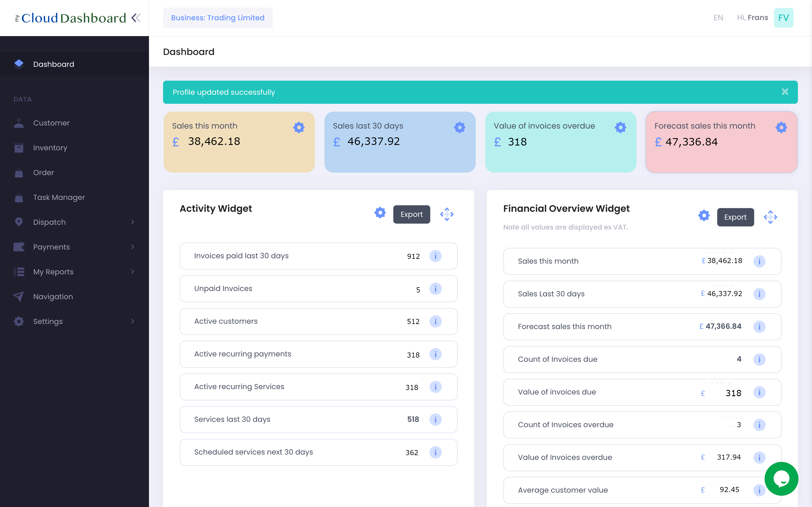Open the FV profile avatar menu
This screenshot has width=812, height=507.
pos(784,17)
